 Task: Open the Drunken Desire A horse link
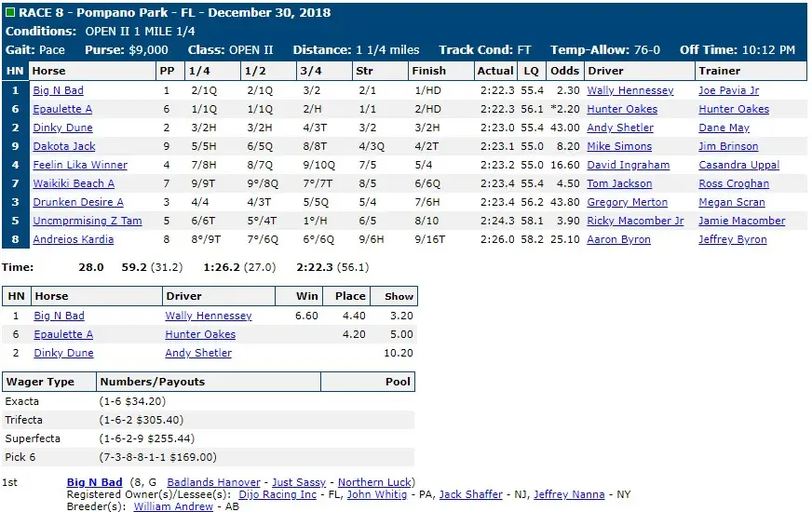coord(78,202)
